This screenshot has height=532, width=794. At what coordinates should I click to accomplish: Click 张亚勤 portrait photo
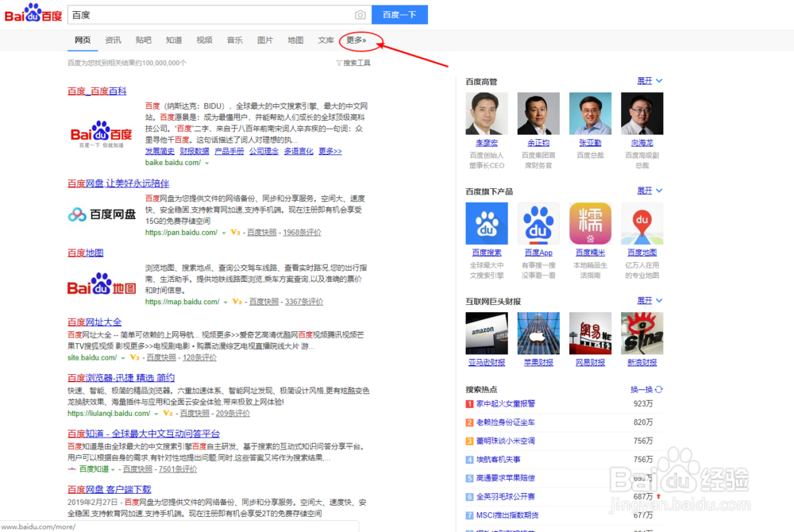[x=590, y=114]
